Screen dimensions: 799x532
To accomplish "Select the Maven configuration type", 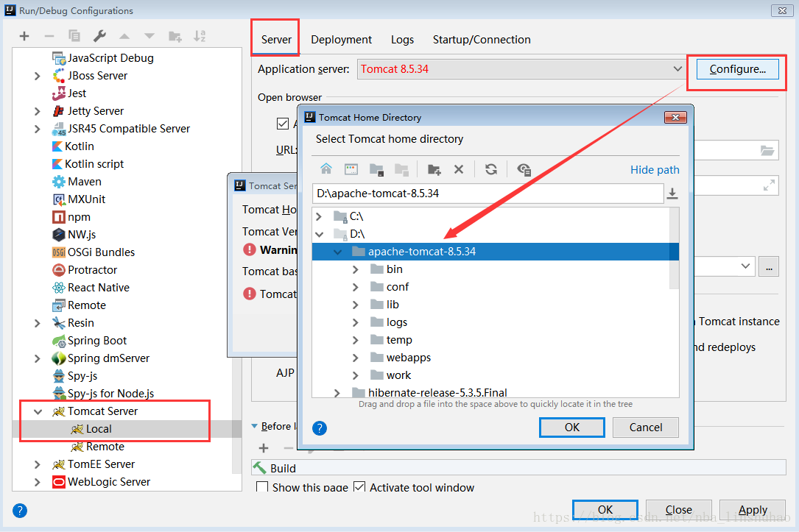I will [77, 182].
